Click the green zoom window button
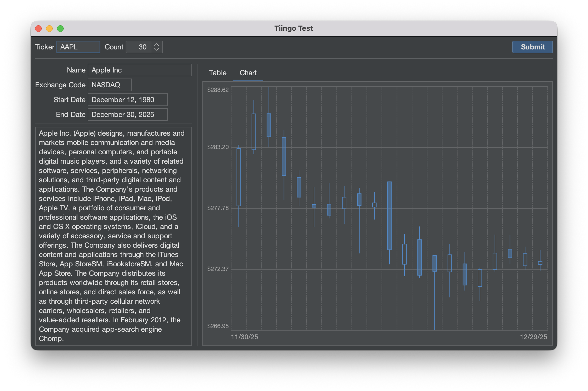 [60, 29]
